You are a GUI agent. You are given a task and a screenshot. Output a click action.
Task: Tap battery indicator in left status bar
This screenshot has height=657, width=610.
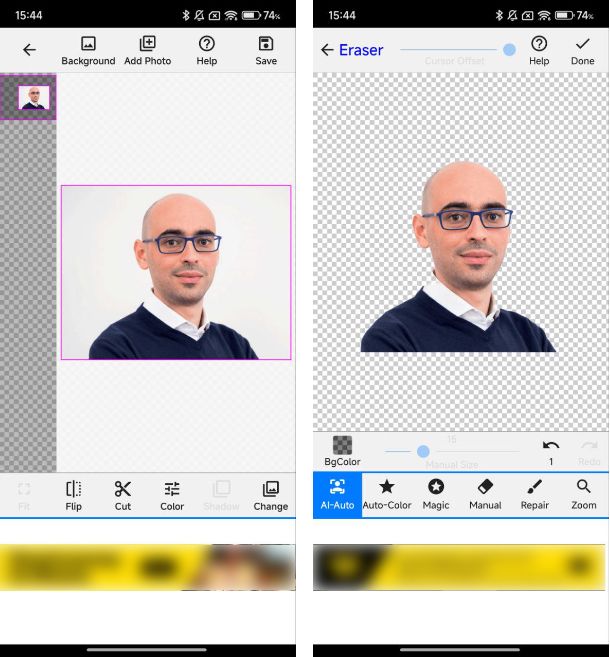[x=251, y=16]
